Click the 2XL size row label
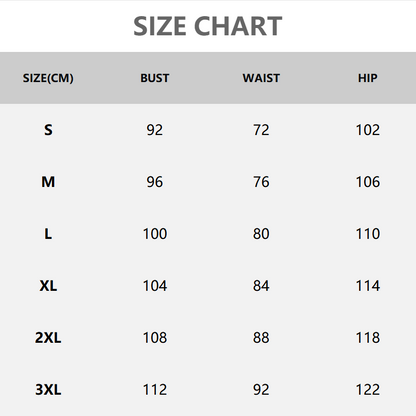The image size is (416, 416). coord(48,338)
